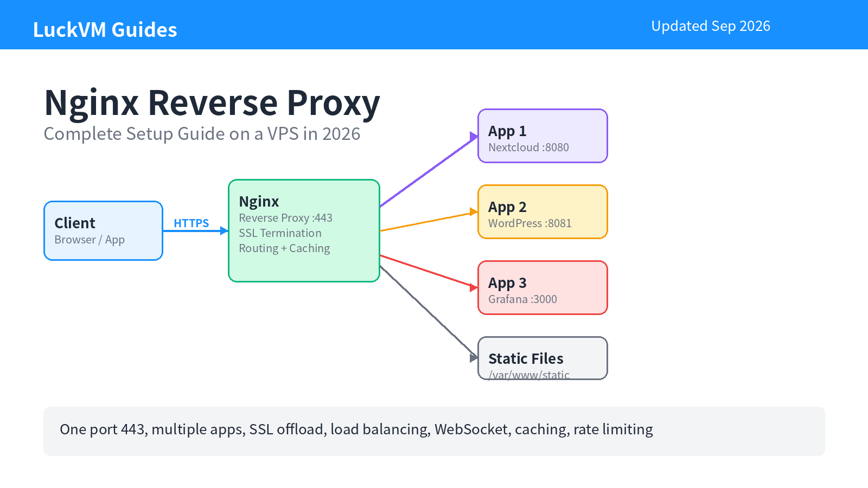Click the App 2 box title
Screen dimensions: 868x488
[507, 207]
